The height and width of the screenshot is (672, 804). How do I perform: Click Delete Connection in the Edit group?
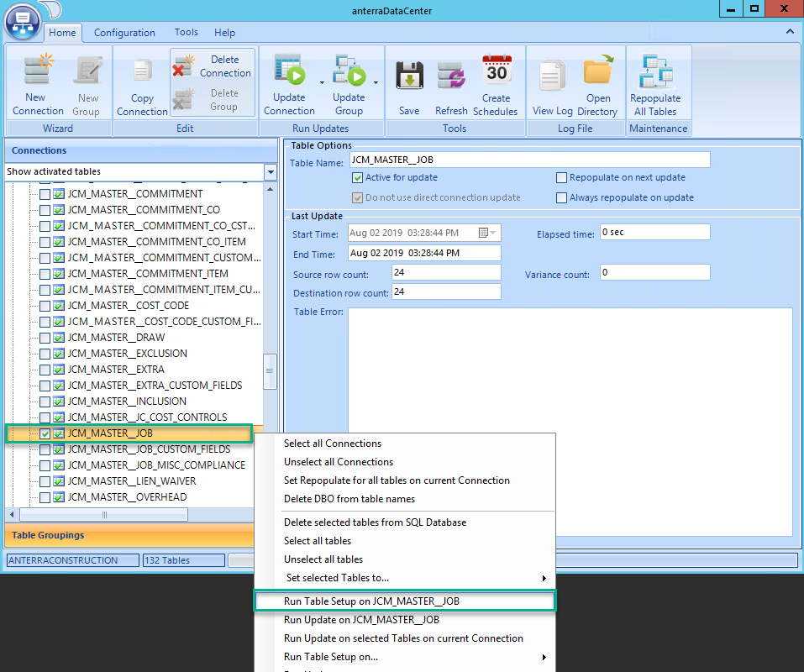213,66
